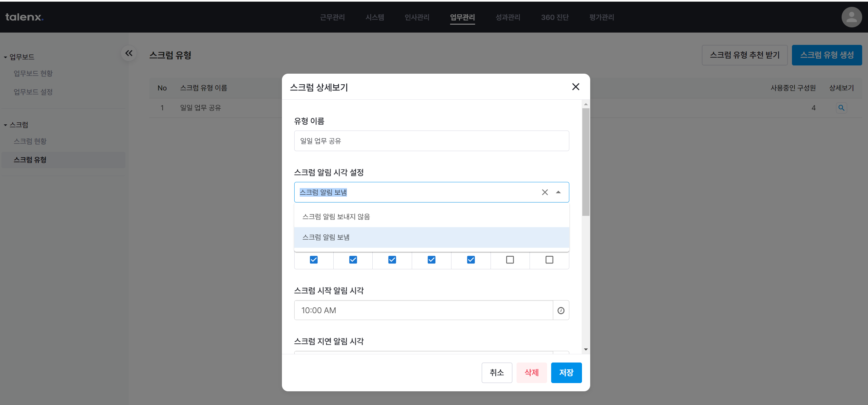Click the 유형 이름 text field
Viewport: 868px width, 405px height.
431,141
